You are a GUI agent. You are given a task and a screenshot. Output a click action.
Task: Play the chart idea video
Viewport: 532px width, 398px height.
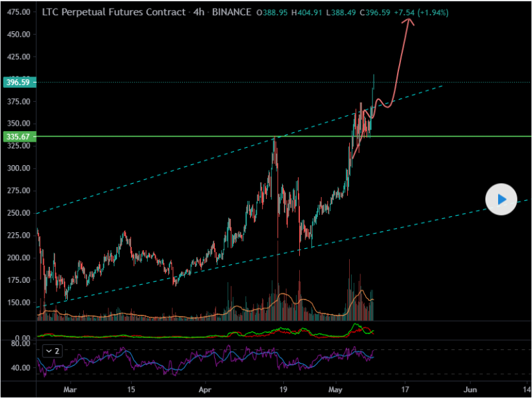tap(501, 199)
